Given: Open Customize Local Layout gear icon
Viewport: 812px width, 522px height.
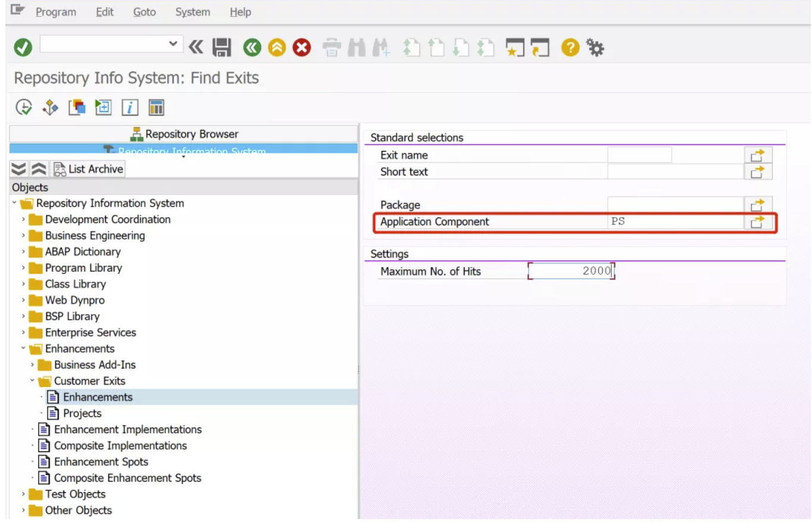Looking at the screenshot, I should pyautogui.click(x=595, y=48).
